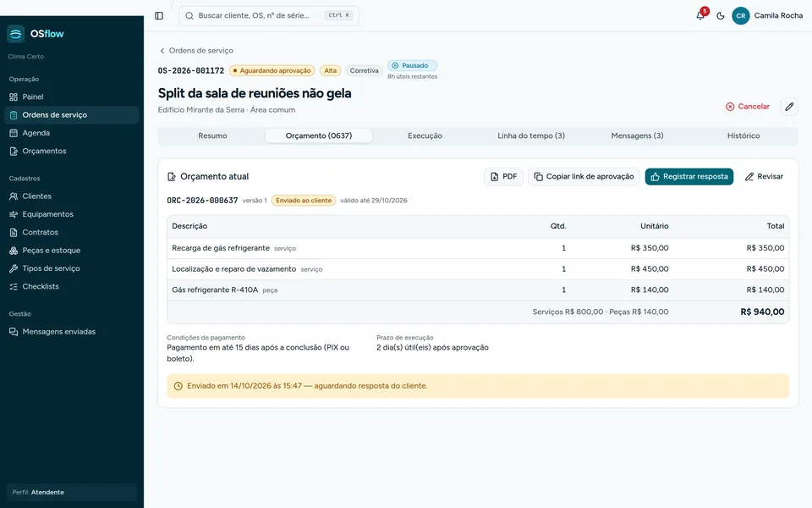Click the Serviços R$ 800,00 subtotal text
This screenshot has width=812, height=508.
[568, 312]
